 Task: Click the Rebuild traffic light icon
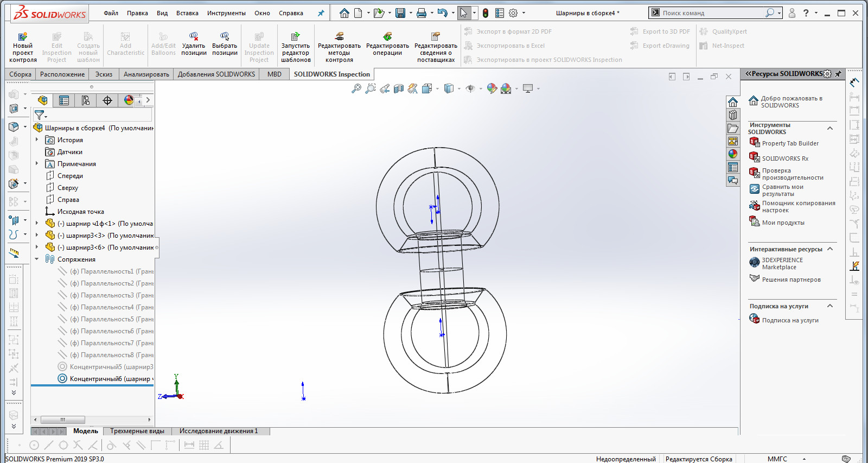[486, 13]
